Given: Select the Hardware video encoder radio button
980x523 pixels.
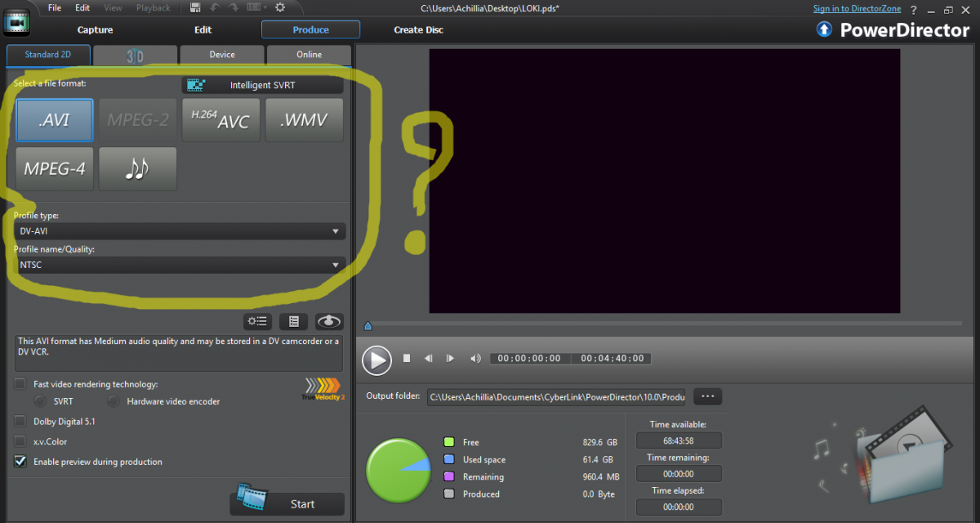Looking at the screenshot, I should point(113,401).
